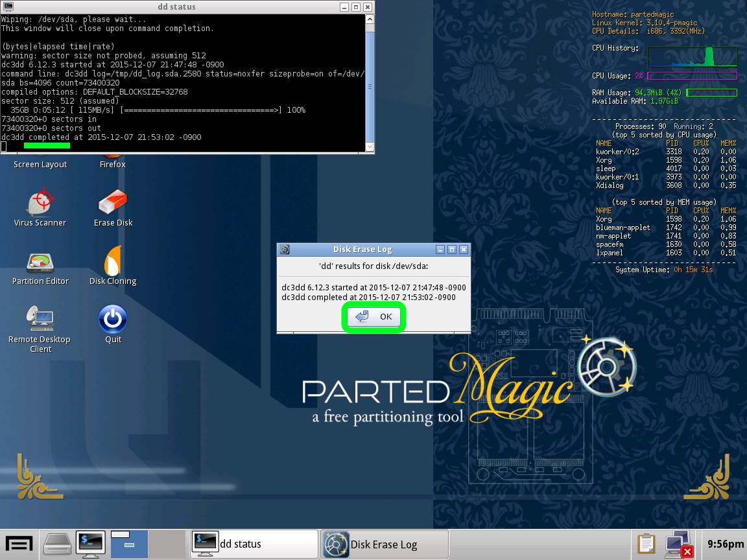Open the Erase Disk desktop icon
The width and height of the screenshot is (747, 560).
113,207
